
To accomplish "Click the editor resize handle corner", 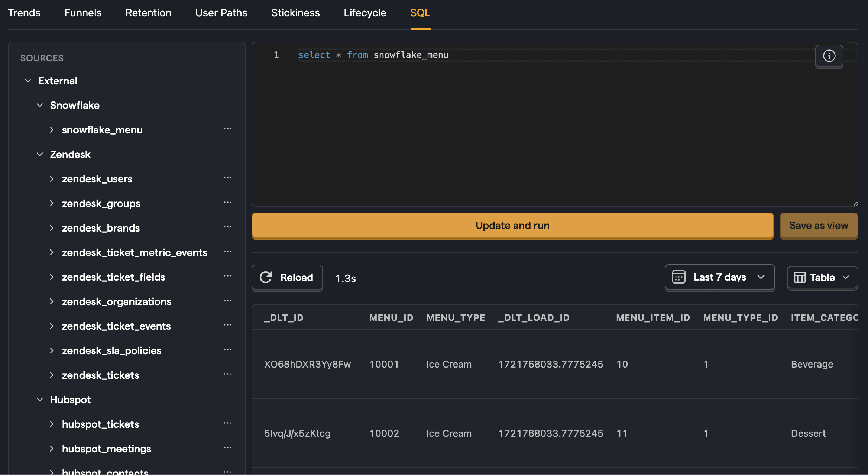I will [x=855, y=204].
